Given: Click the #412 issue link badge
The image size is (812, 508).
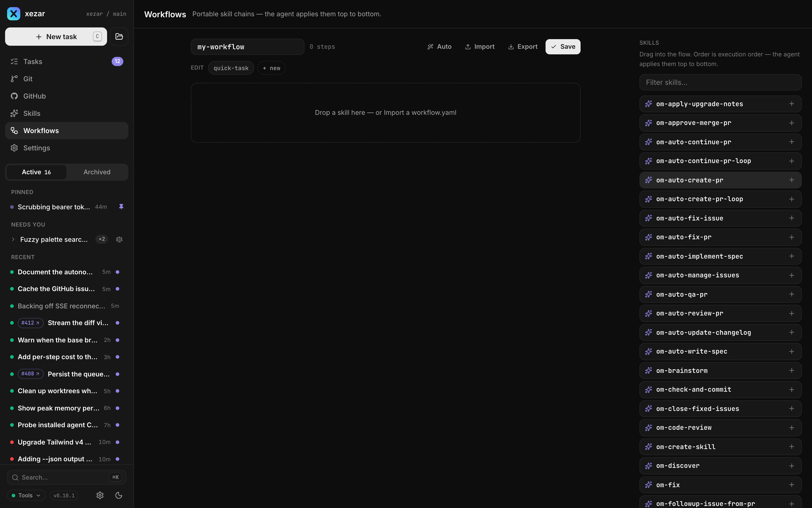Looking at the screenshot, I should pyautogui.click(x=30, y=323).
